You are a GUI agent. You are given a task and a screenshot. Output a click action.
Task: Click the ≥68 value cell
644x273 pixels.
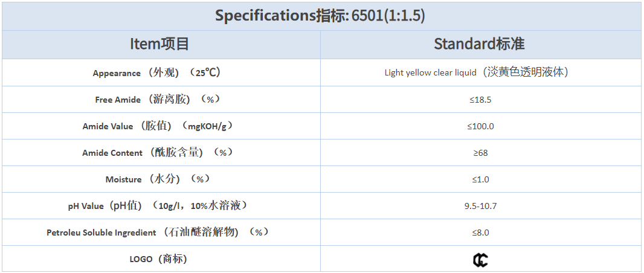480,153
